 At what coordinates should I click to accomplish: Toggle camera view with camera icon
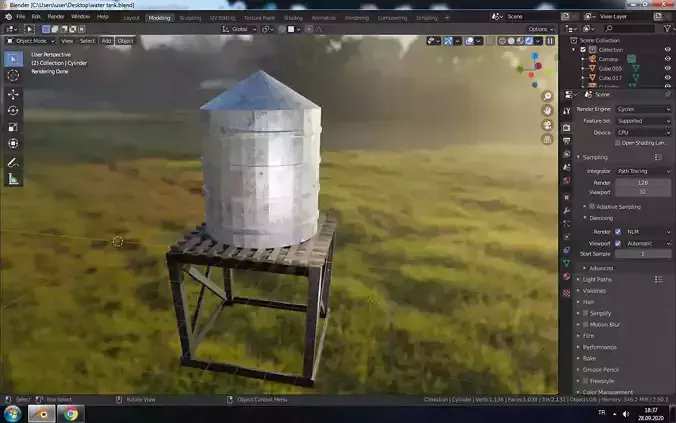547,125
